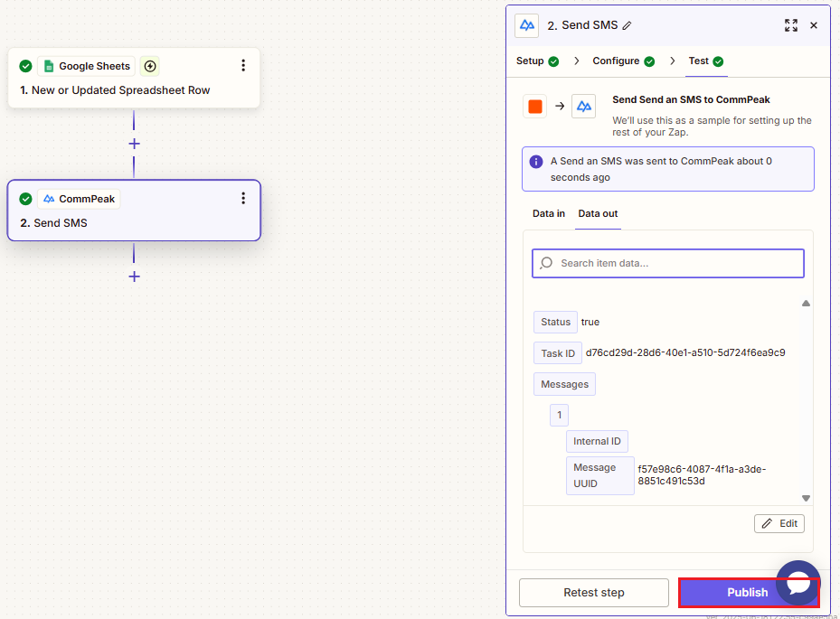Click the Edit button for output data
Image resolution: width=840 pixels, height=619 pixels.
pyautogui.click(x=779, y=523)
